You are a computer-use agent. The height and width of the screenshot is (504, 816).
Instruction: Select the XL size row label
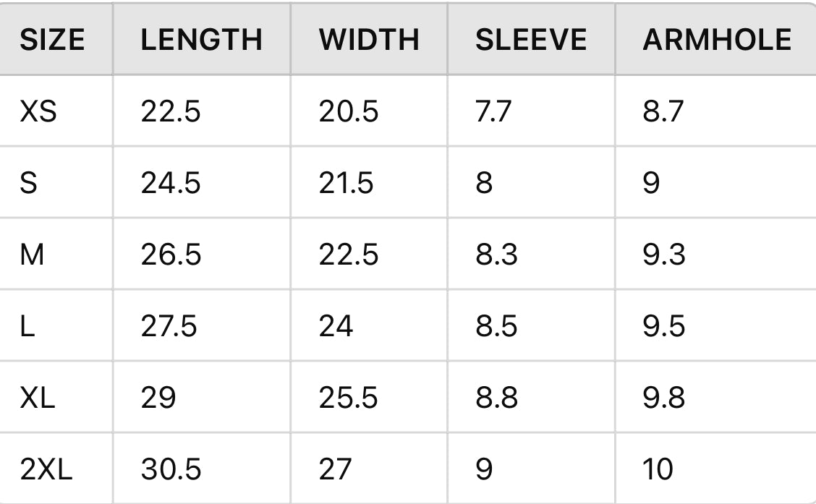point(38,398)
